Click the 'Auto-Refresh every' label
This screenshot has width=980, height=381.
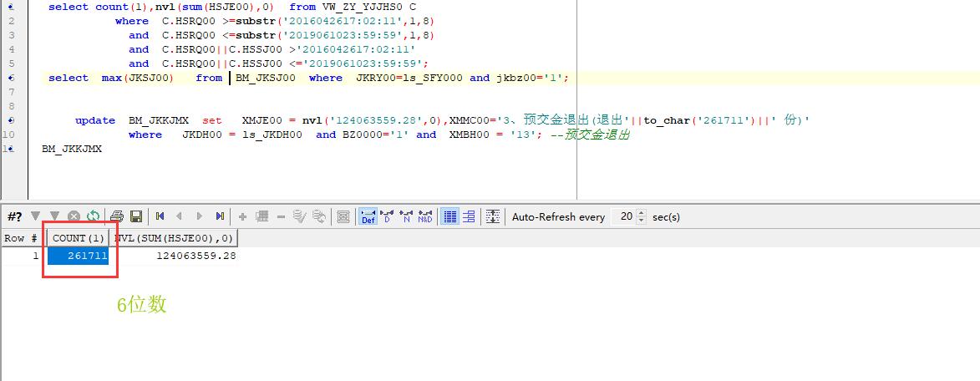558,217
